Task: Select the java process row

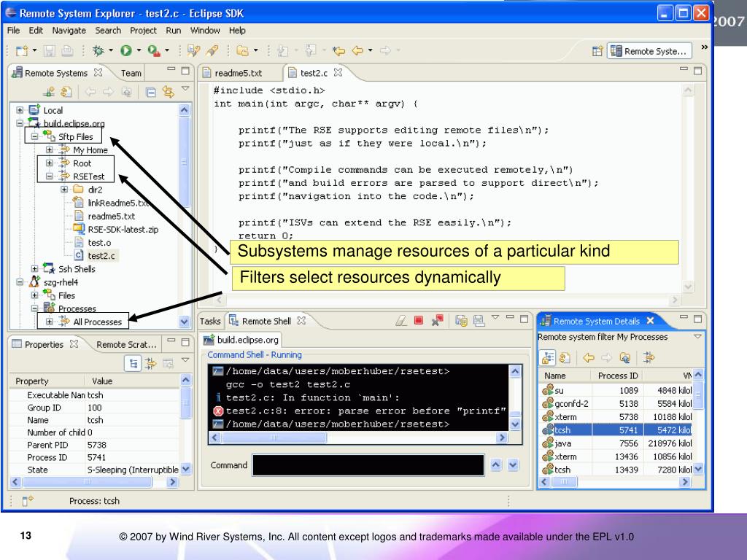Action: [x=616, y=443]
